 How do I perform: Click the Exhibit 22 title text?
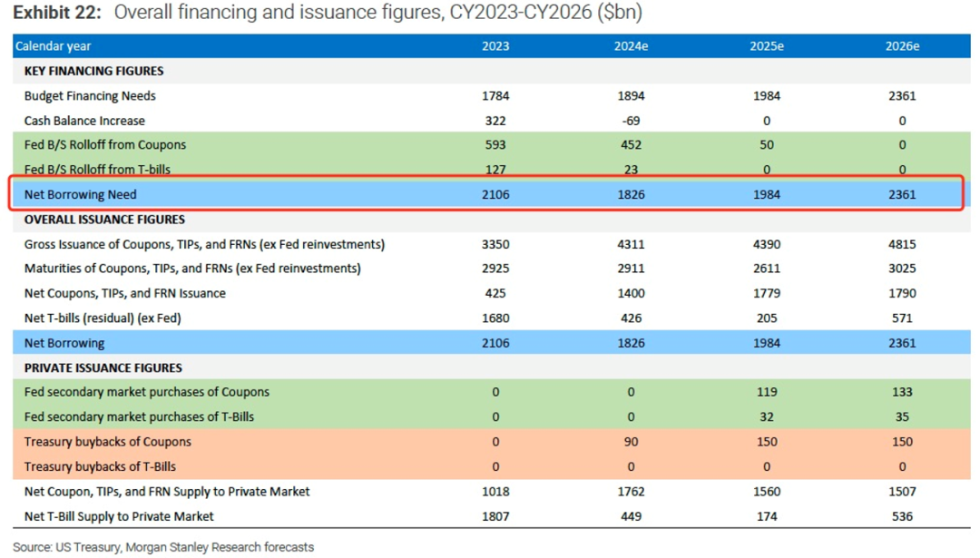click(x=328, y=13)
